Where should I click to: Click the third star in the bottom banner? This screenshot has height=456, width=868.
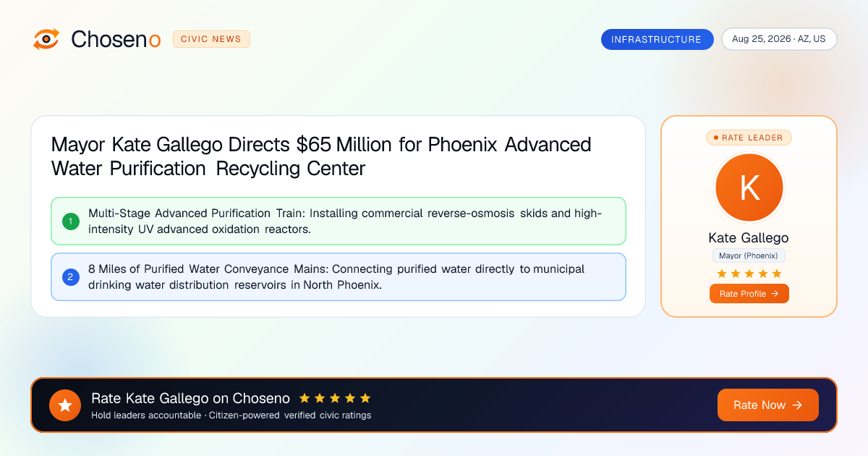[335, 398]
